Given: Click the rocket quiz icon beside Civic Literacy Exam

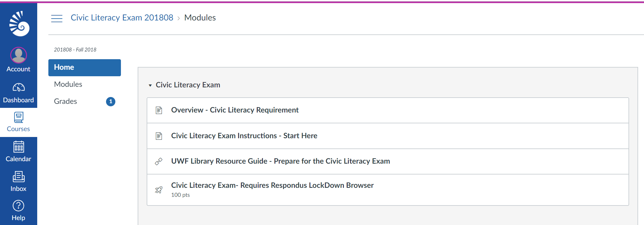Looking at the screenshot, I should [x=159, y=190].
